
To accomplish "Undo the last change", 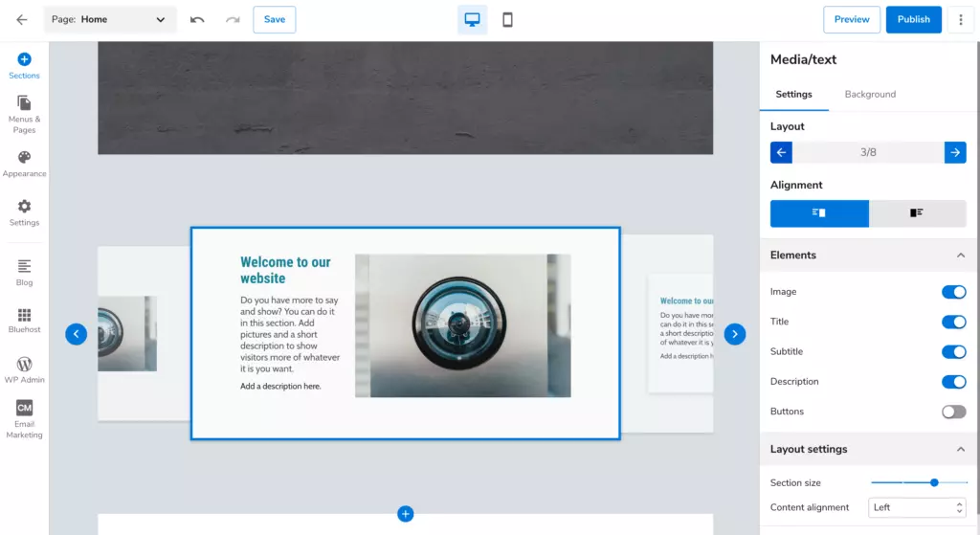I will (x=197, y=19).
